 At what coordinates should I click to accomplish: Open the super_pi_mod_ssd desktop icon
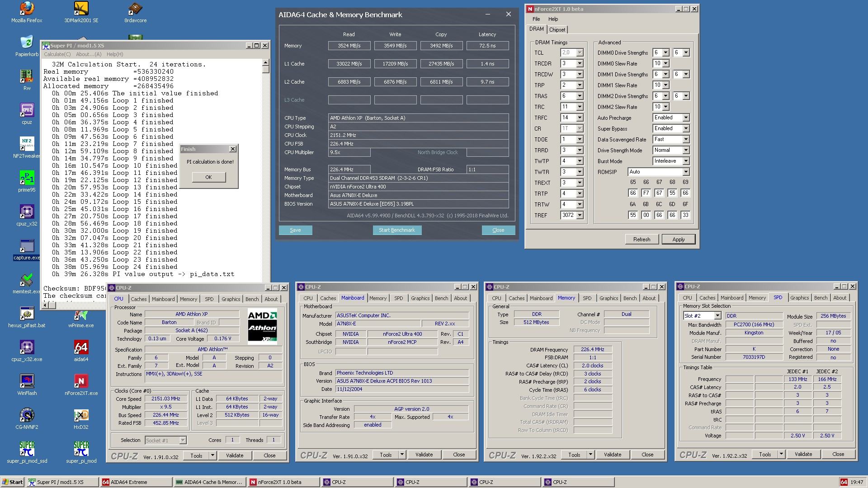27,452
